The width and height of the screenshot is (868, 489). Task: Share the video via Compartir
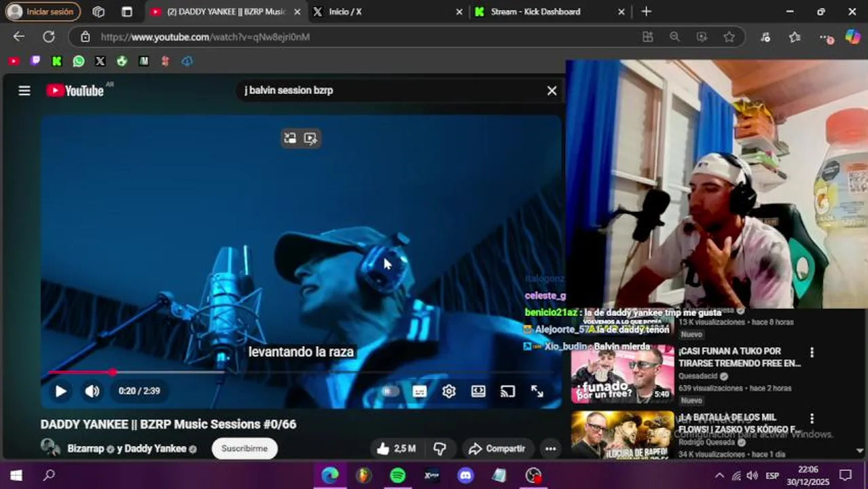497,448
